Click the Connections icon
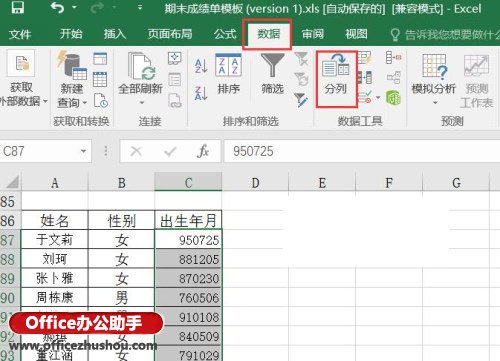 [175, 58]
